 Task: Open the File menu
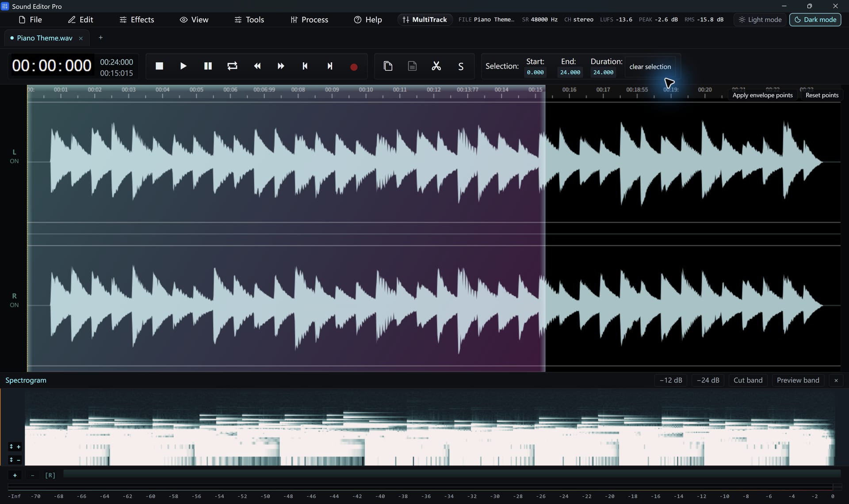pos(30,19)
